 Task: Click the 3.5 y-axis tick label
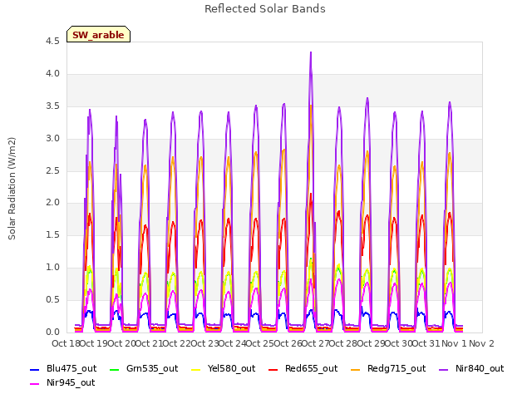pos(52,106)
